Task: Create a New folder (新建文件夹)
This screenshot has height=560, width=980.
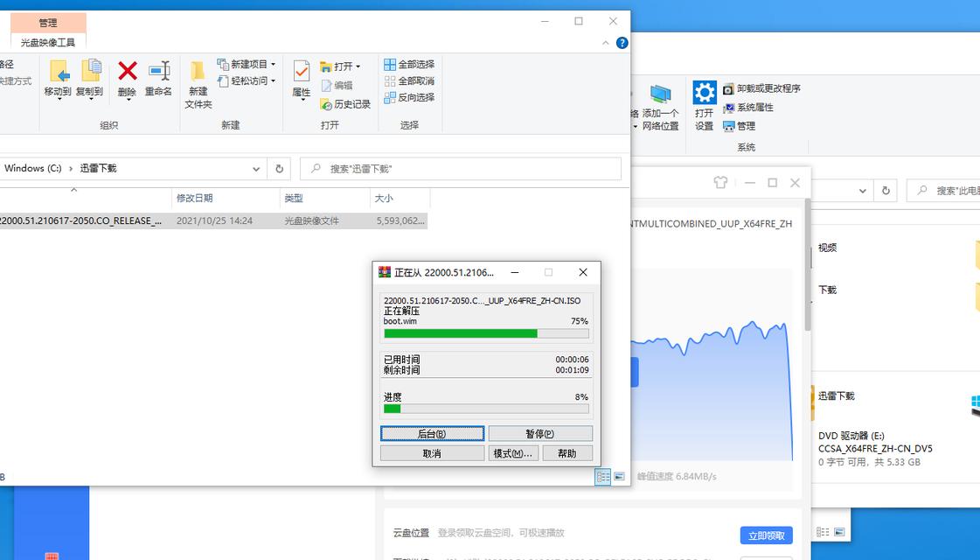Action: (198, 86)
